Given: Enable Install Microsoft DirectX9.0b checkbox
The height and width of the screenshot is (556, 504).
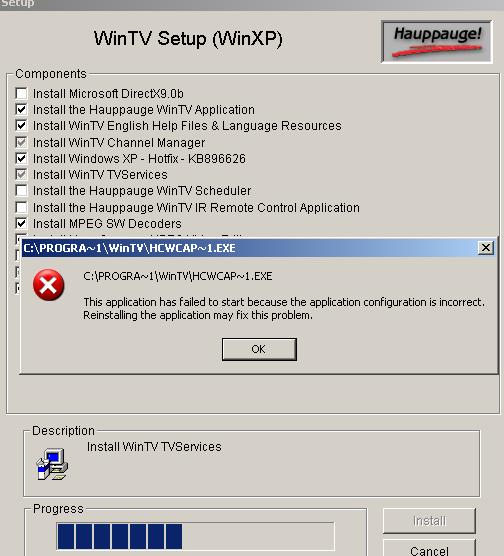Looking at the screenshot, I should (x=21, y=94).
